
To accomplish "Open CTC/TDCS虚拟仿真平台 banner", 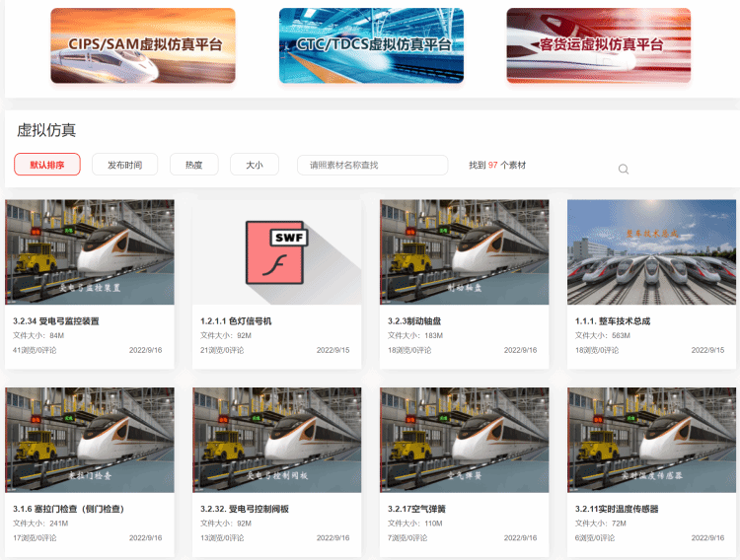I will pos(371,45).
